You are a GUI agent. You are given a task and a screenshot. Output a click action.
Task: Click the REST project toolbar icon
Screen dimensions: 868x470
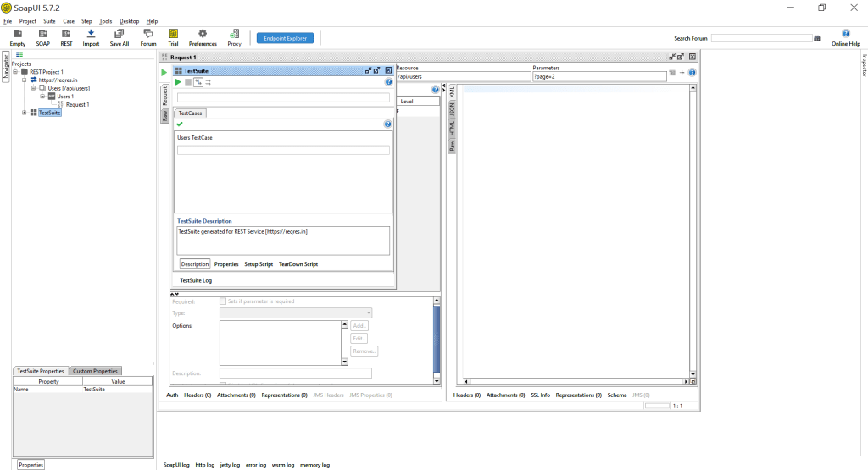pos(66,37)
